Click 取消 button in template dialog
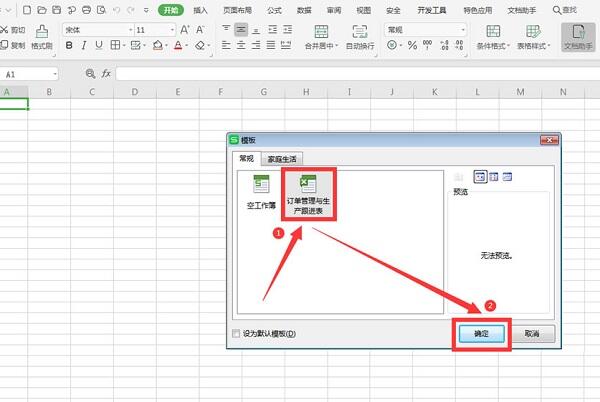 point(532,334)
